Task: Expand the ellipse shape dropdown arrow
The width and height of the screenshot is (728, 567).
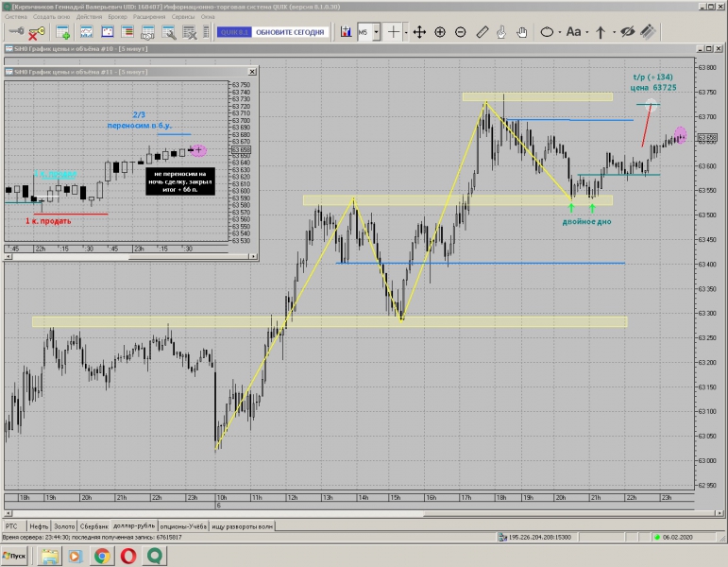Action: (560, 32)
